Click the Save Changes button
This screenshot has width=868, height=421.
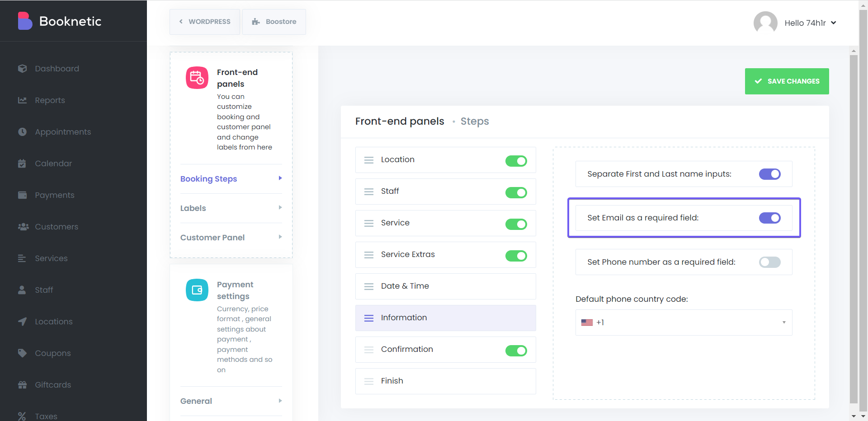(787, 81)
